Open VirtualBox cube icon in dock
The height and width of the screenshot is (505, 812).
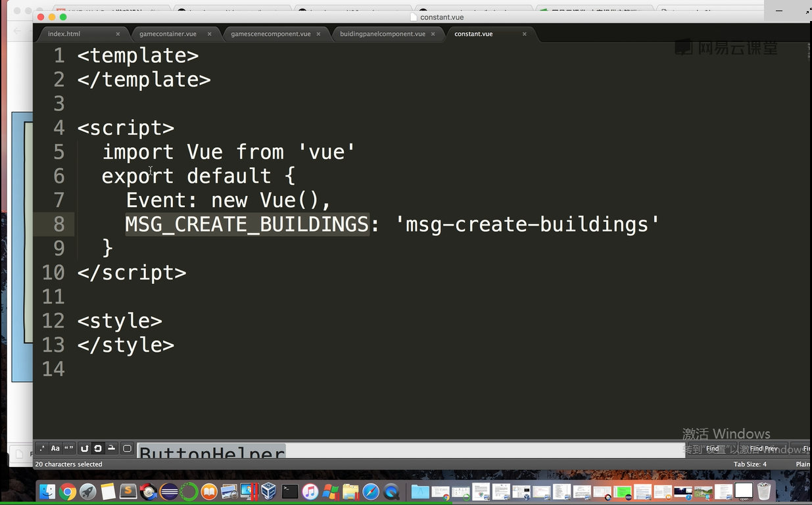point(270,492)
